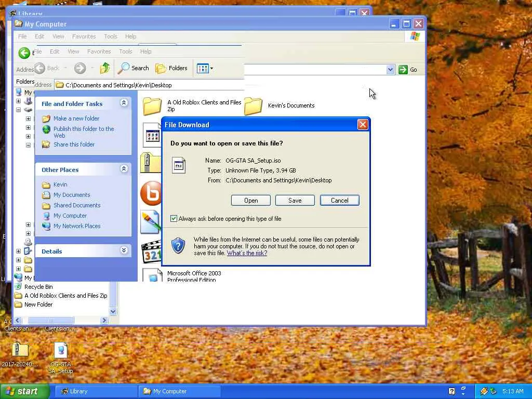Uncheck Always ask before opening this file type
Image resolution: width=532 pixels, height=399 pixels.
pos(174,219)
